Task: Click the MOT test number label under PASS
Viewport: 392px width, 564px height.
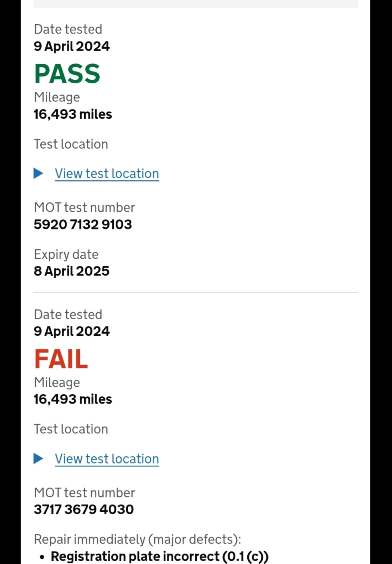Action: pyautogui.click(x=84, y=207)
